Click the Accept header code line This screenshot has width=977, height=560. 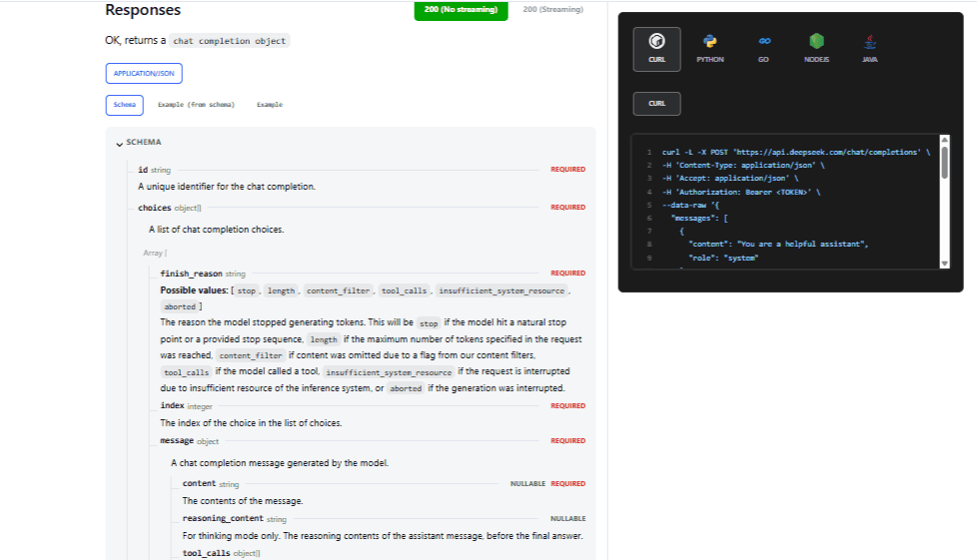click(729, 178)
